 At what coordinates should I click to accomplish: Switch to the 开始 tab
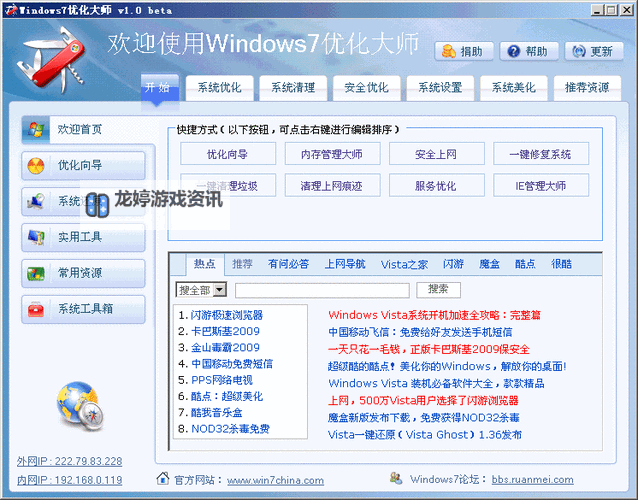click(x=160, y=87)
